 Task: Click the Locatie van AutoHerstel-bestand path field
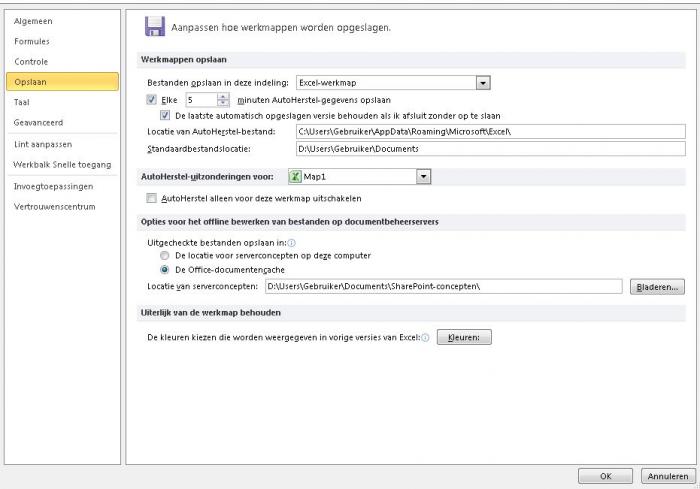(x=491, y=132)
